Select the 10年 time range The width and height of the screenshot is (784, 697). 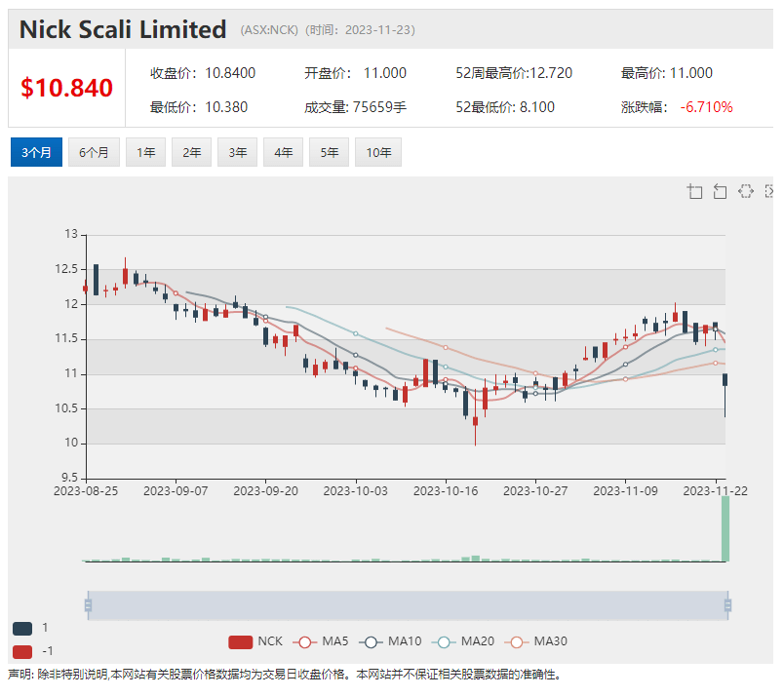tap(378, 153)
